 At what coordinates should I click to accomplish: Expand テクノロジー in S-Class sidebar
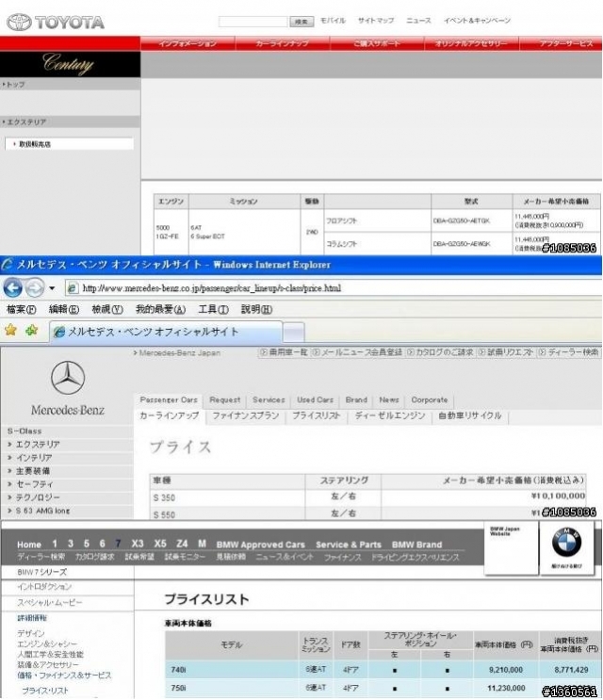(x=38, y=497)
